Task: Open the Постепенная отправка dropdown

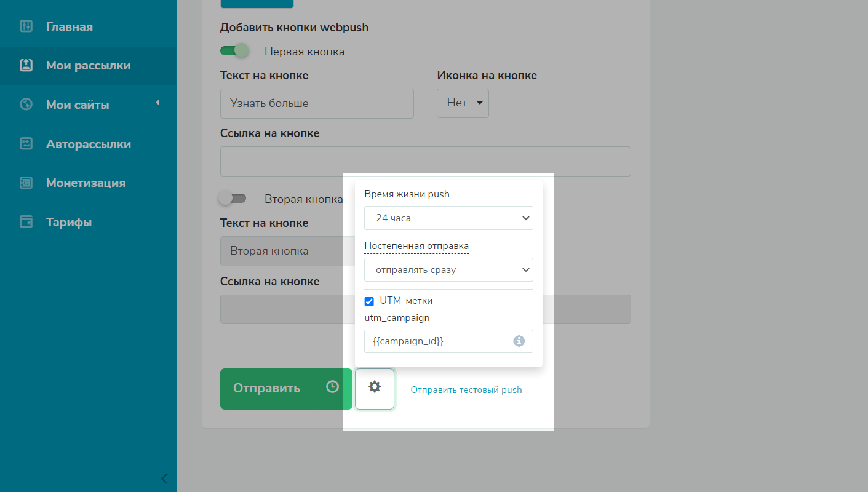Action: [x=448, y=270]
